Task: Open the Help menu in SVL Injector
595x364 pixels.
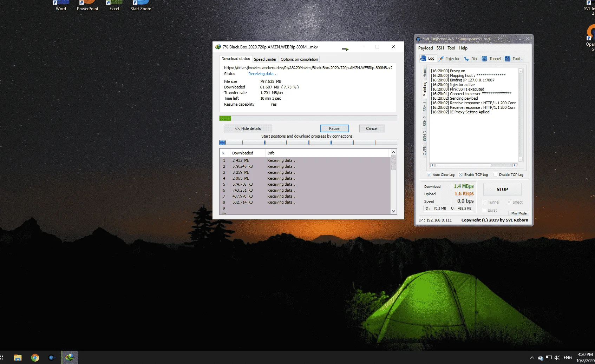Action: click(x=463, y=48)
